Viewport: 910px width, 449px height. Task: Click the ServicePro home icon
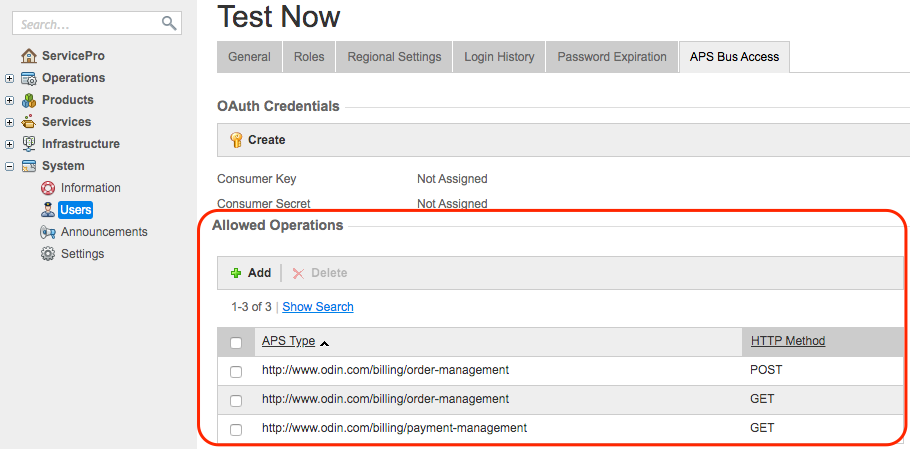click(29, 56)
